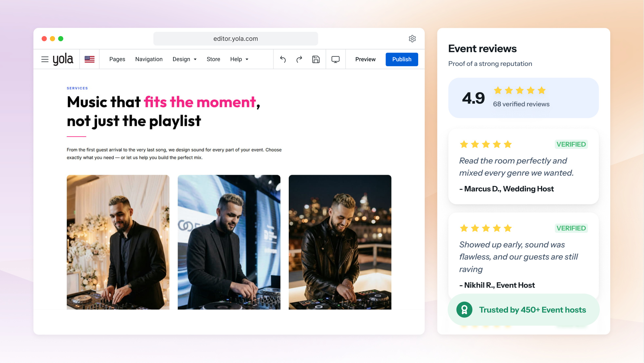Click the redo arrow icon
Screen dimensions: 644x363
coord(299,59)
